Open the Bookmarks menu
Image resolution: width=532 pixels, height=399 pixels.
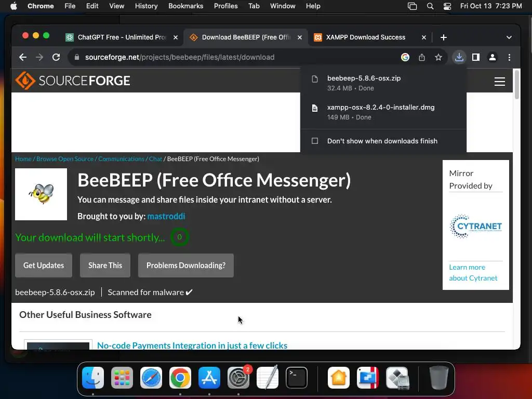185,6
